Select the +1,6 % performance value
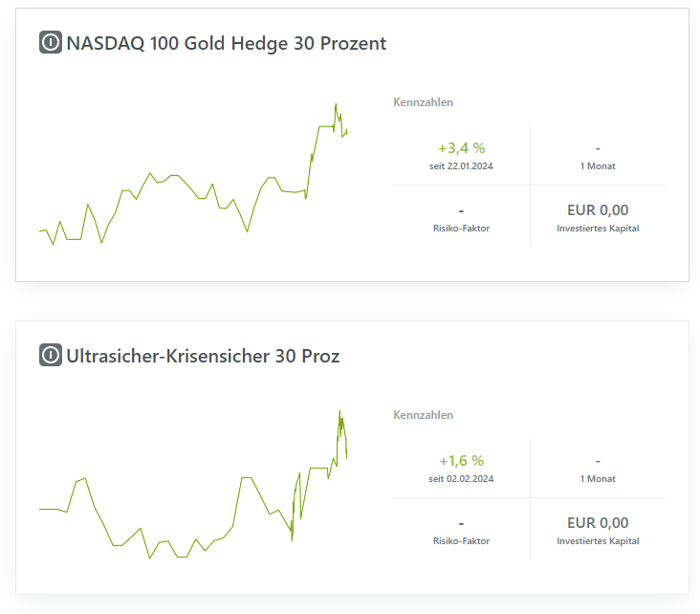This screenshot has height=614, width=700. tap(462, 461)
